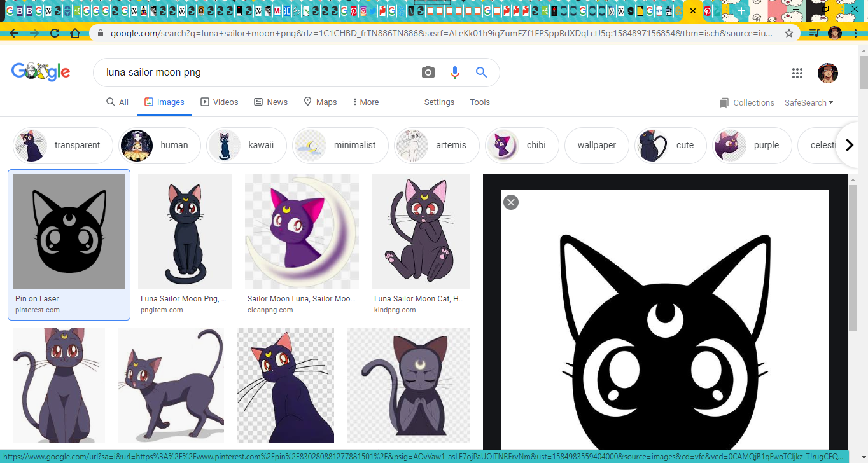This screenshot has height=463, width=868.
Task: Visit the pinterest.com source link
Action: pos(38,310)
